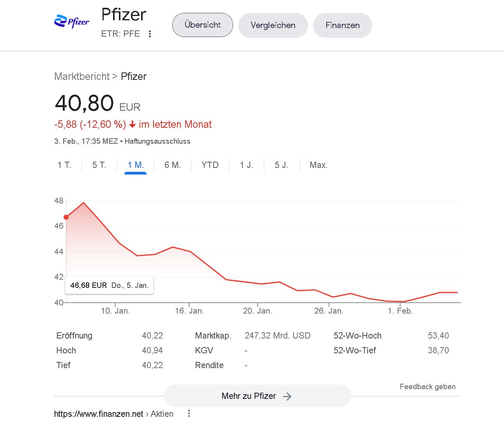Show the 1 J. chart range

[247, 165]
